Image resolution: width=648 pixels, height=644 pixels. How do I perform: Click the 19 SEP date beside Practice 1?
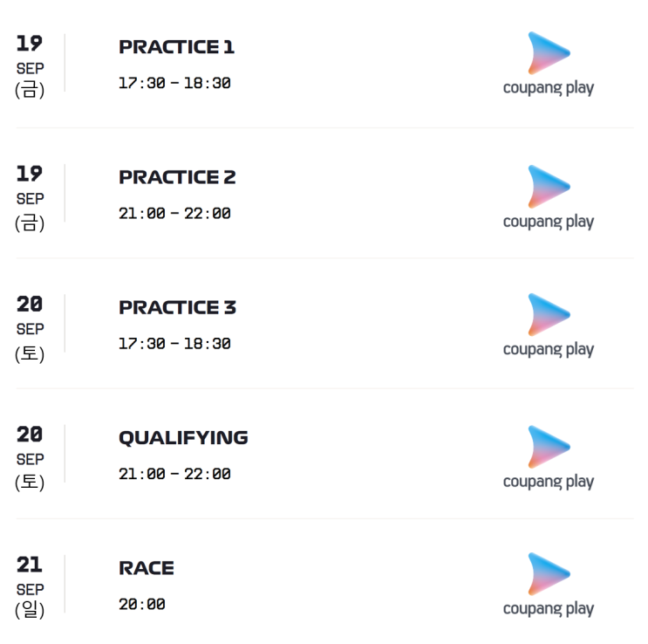tap(30, 65)
